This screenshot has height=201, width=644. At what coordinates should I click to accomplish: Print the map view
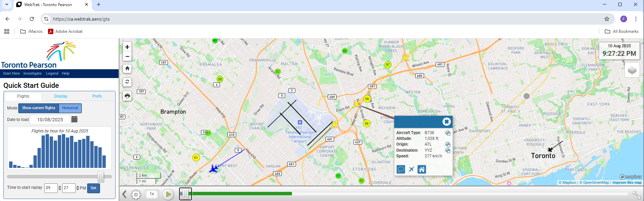point(127,96)
